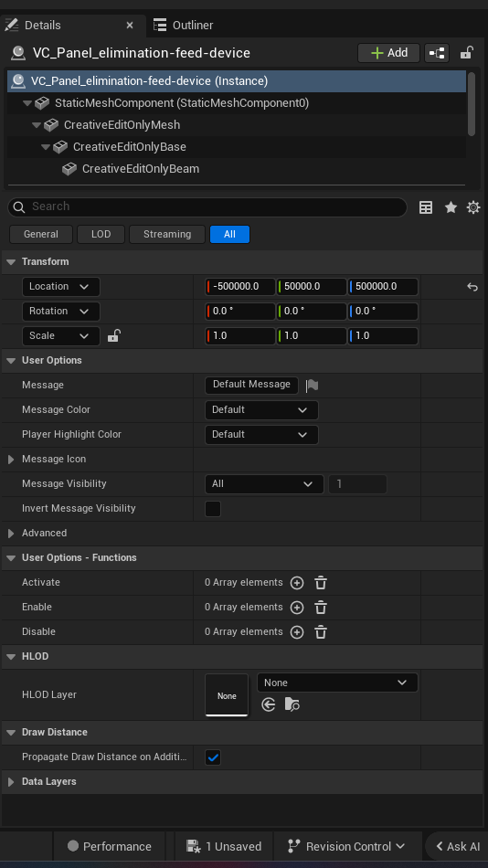The height and width of the screenshot is (868, 488).
Task: Add element to Activate array
Action: (x=297, y=583)
